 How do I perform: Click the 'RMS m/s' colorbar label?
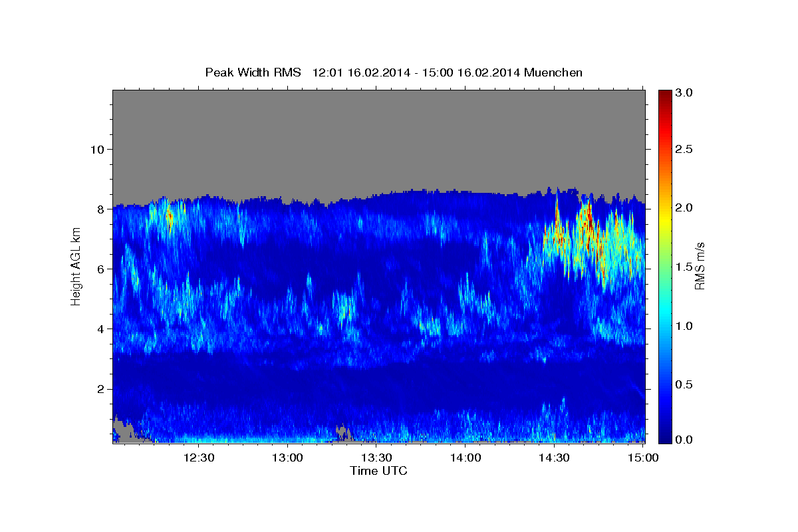(x=699, y=267)
